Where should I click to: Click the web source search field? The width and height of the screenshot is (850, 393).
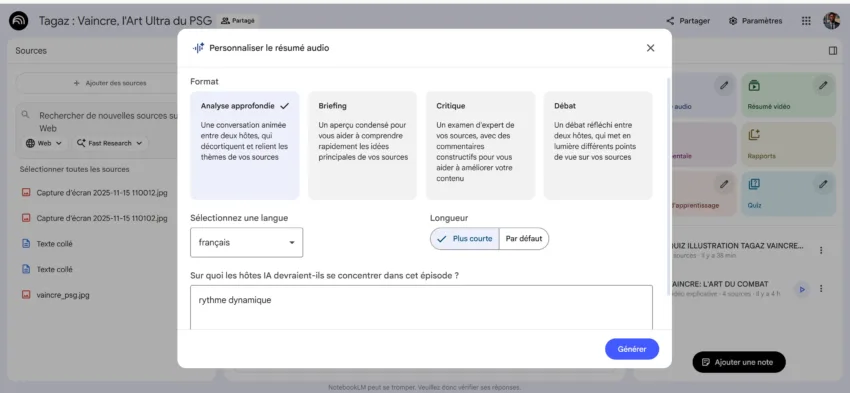click(108, 122)
